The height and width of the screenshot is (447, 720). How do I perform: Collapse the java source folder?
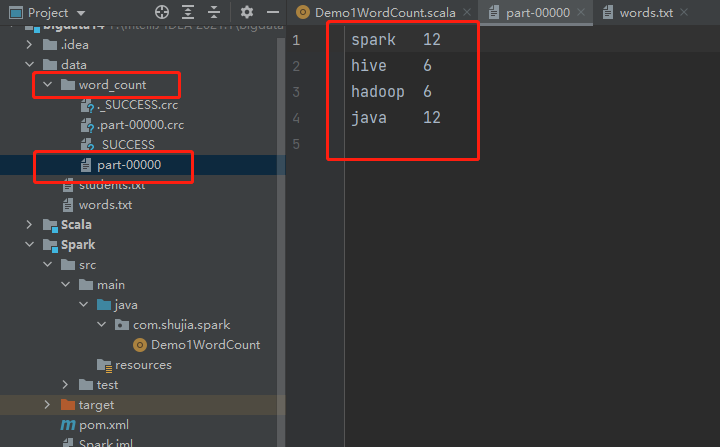click(84, 305)
